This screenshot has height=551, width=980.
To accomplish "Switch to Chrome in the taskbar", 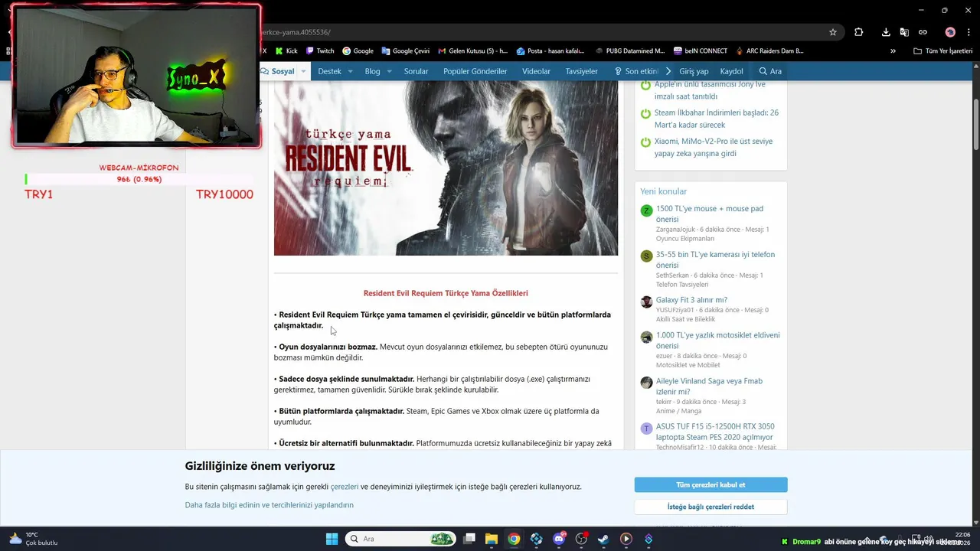I will click(514, 539).
